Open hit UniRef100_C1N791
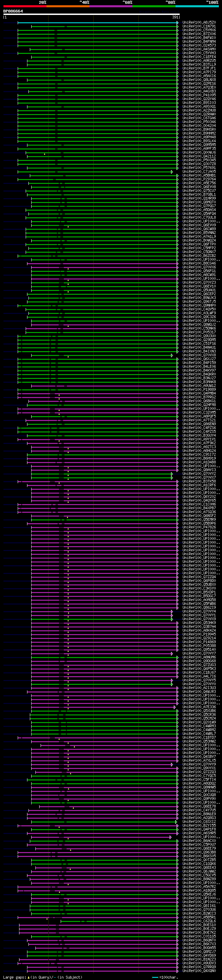Image resolution: width=222 pixels, height=980 pixels. (199, 26)
